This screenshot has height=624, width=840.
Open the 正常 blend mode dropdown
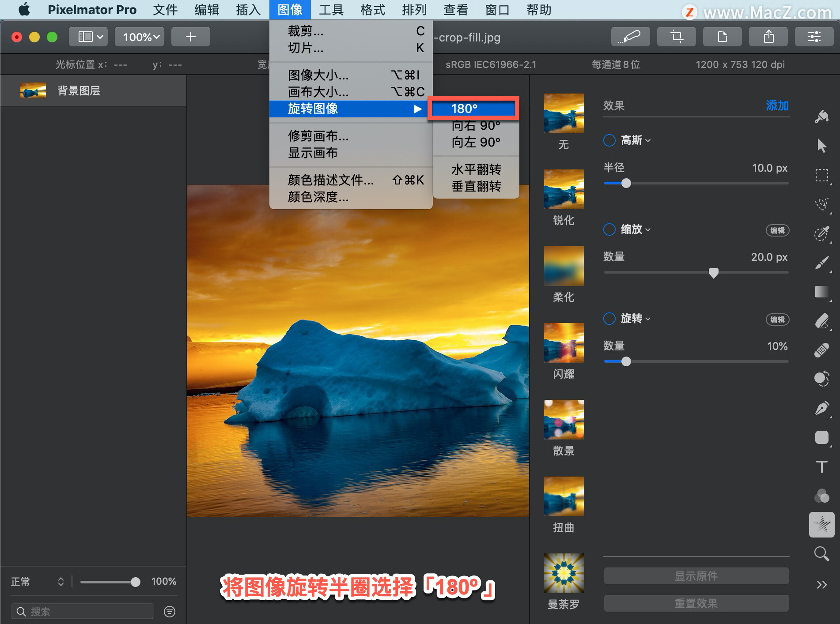(x=38, y=582)
